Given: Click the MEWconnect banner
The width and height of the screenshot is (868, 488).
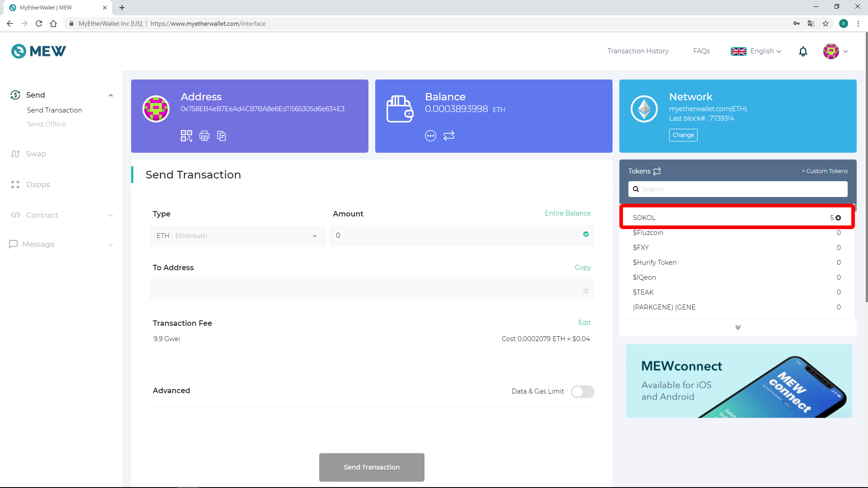Looking at the screenshot, I should 739,381.
